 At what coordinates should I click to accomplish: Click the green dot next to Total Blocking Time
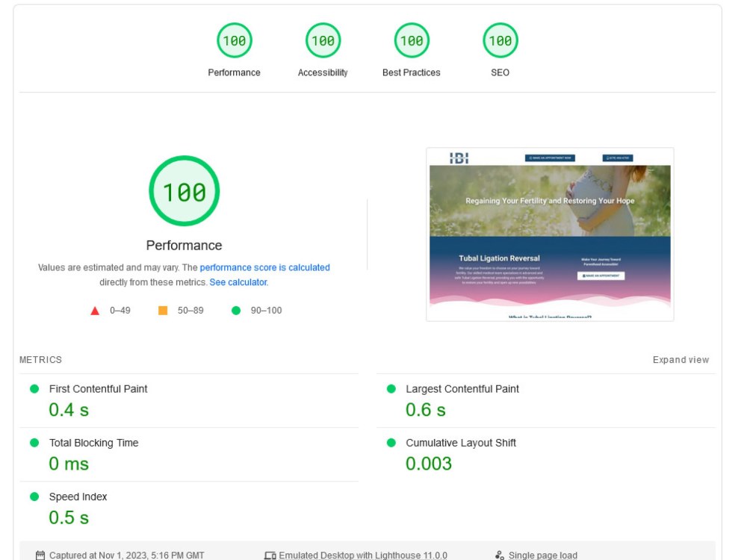pos(34,443)
